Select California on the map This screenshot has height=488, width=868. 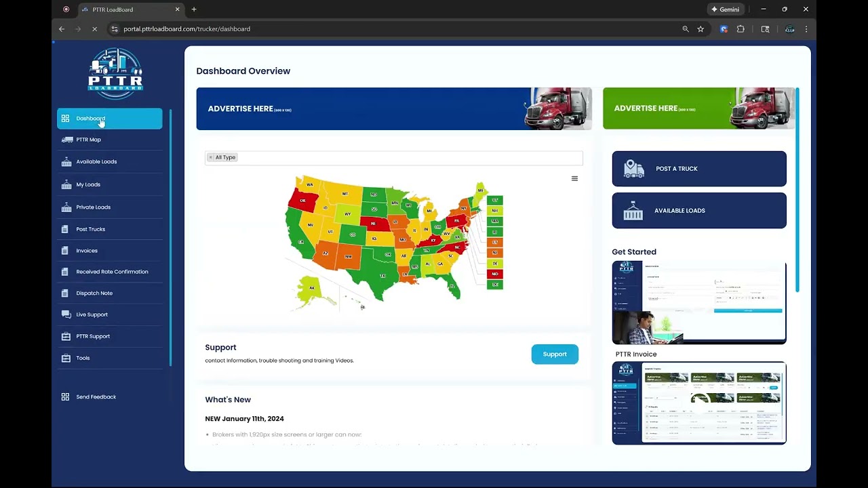point(297,237)
